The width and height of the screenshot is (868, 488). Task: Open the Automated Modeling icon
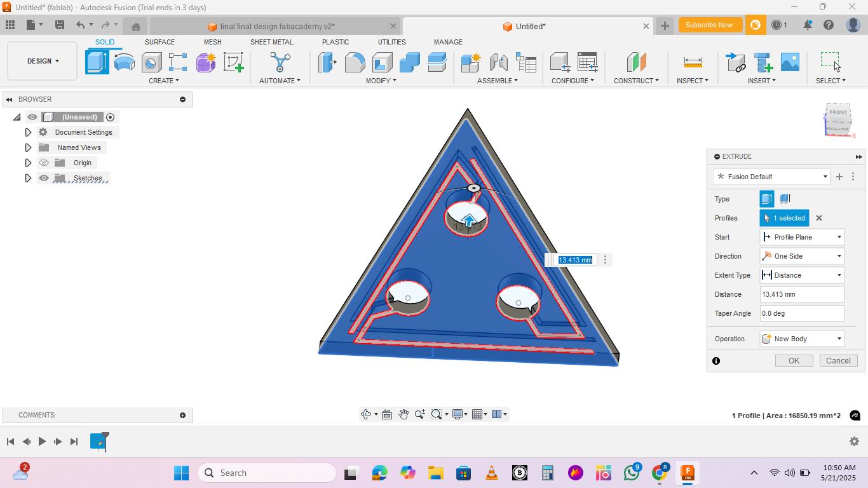coord(280,62)
